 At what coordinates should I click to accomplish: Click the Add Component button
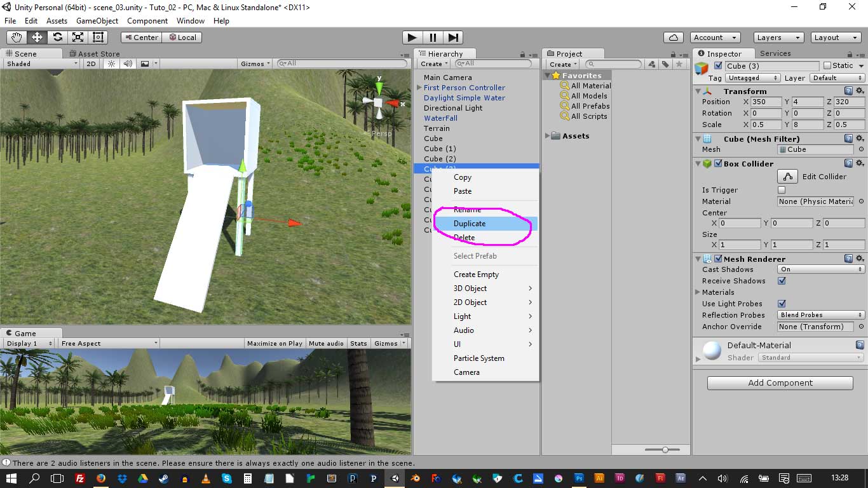780,383
